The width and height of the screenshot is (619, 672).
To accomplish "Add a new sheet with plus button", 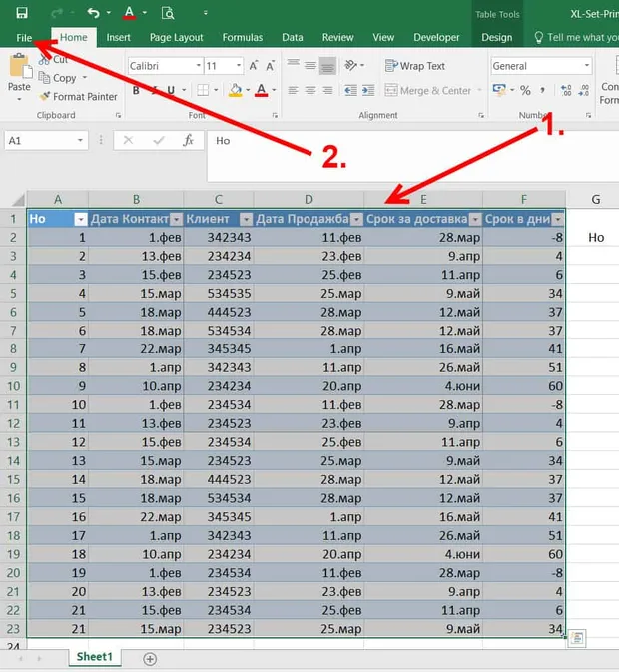I will tap(150, 659).
